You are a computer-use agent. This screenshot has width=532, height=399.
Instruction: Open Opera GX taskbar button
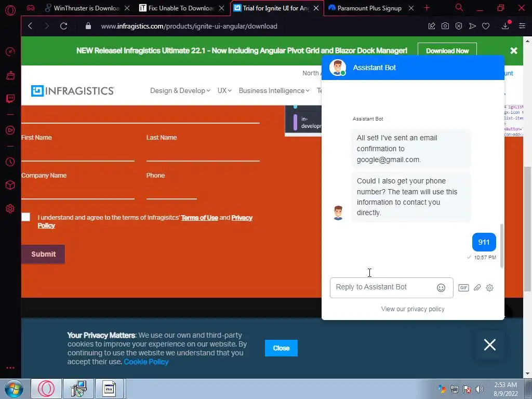pyautogui.click(x=46, y=389)
